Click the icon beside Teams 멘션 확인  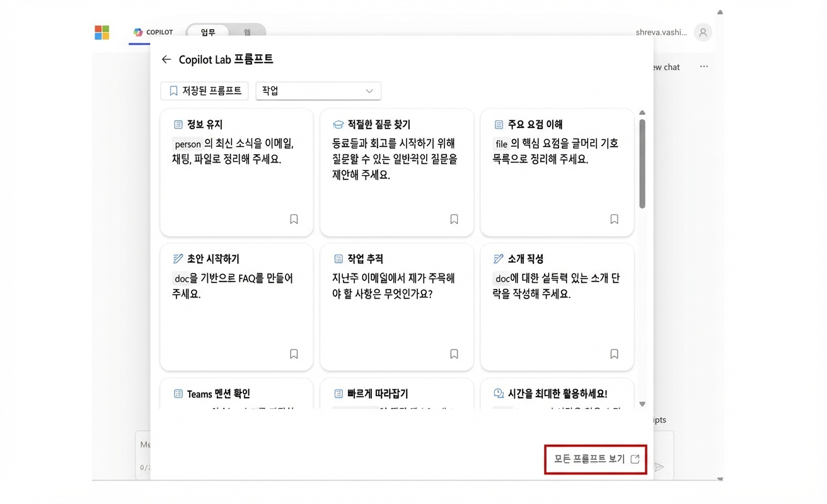tap(178, 394)
